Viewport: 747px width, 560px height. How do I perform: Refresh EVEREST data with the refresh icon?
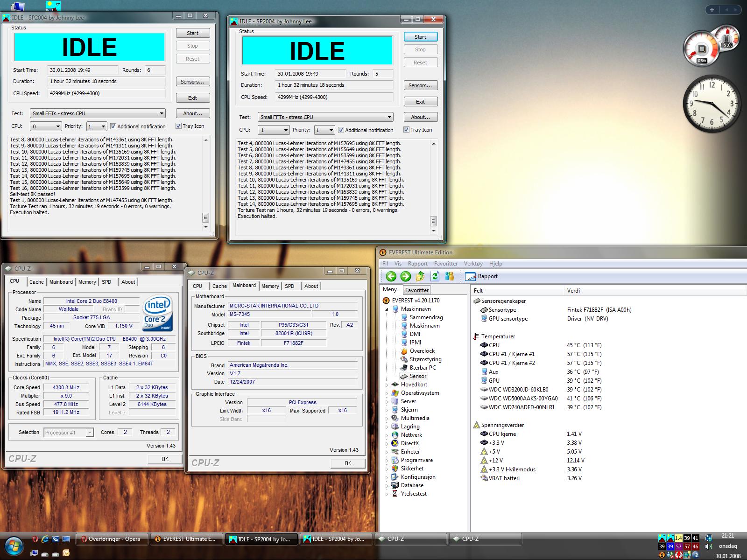[x=435, y=276]
